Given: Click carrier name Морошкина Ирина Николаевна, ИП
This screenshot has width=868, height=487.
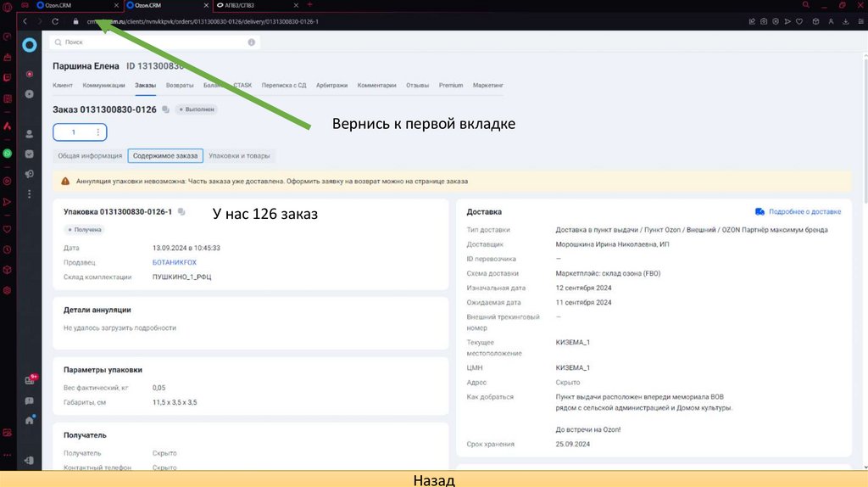Looking at the screenshot, I should click(612, 244).
